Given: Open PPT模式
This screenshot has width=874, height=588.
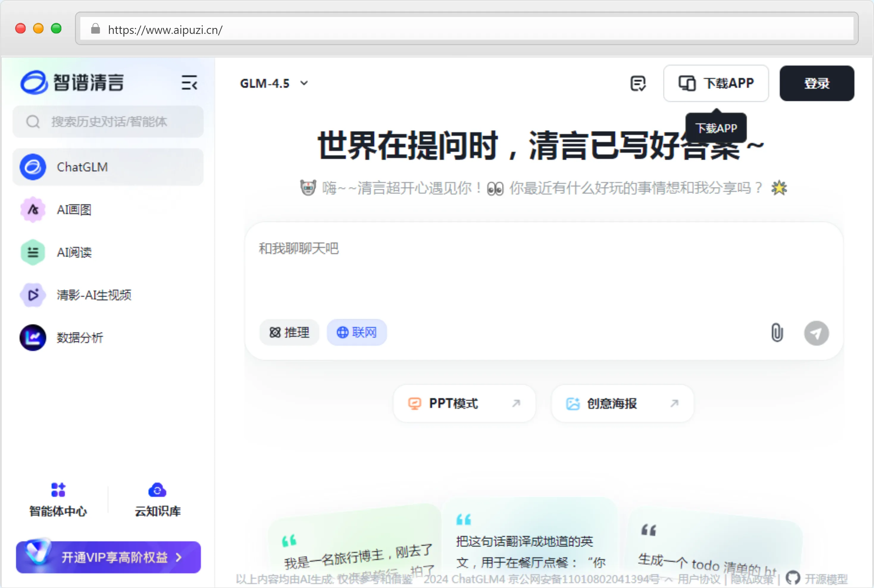Looking at the screenshot, I should pos(465,404).
